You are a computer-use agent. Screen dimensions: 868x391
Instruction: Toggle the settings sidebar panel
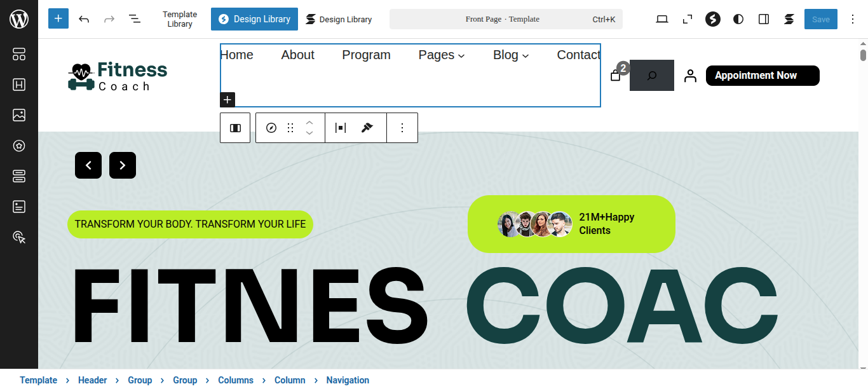764,19
